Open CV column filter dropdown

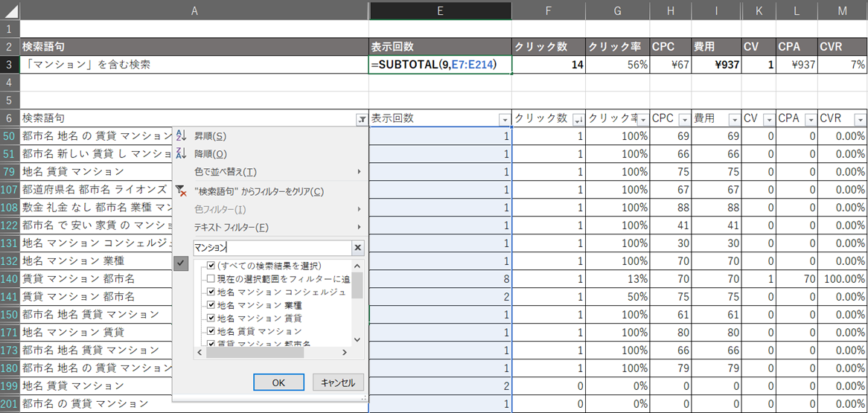pos(769,119)
